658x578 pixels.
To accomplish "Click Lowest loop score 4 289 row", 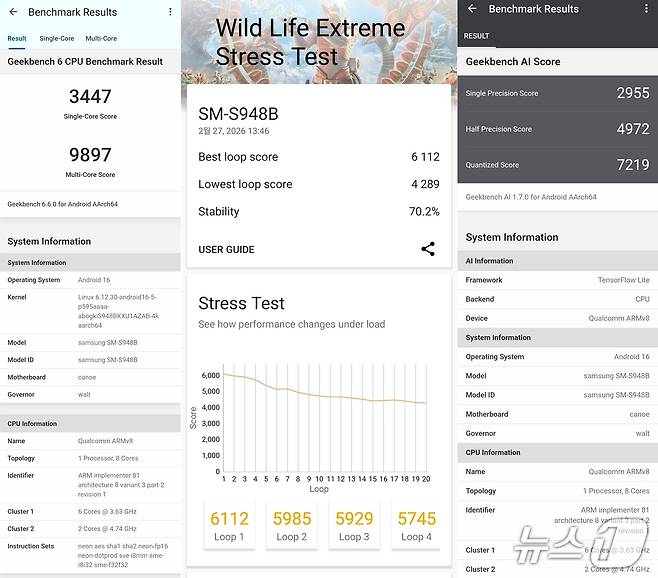I will (x=319, y=184).
